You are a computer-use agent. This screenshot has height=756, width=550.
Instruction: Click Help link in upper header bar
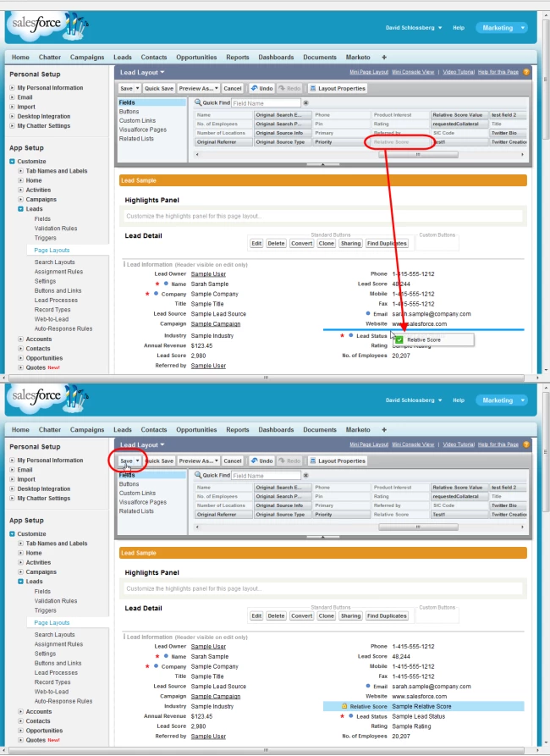pos(459,28)
